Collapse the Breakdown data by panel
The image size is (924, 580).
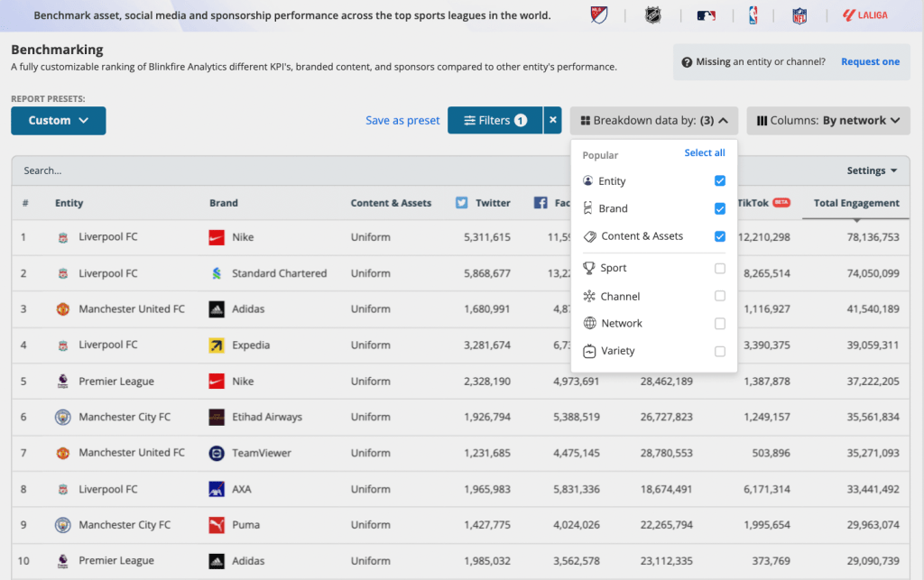pyautogui.click(x=653, y=120)
